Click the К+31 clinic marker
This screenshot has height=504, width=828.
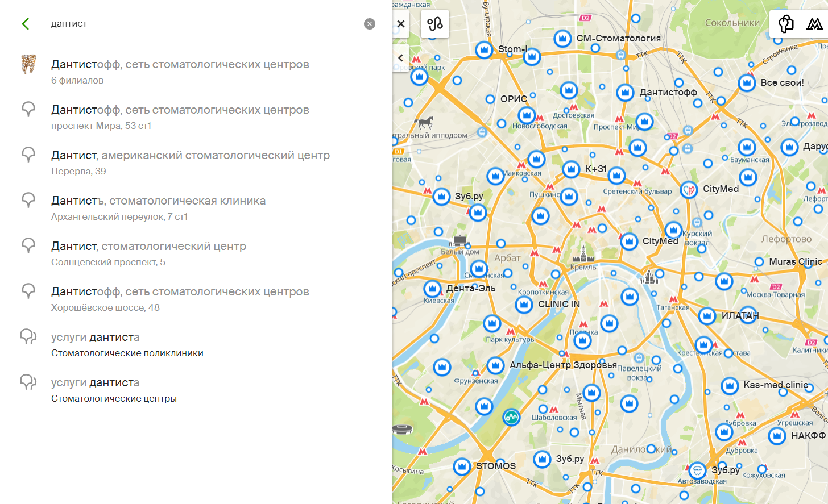[x=571, y=169]
